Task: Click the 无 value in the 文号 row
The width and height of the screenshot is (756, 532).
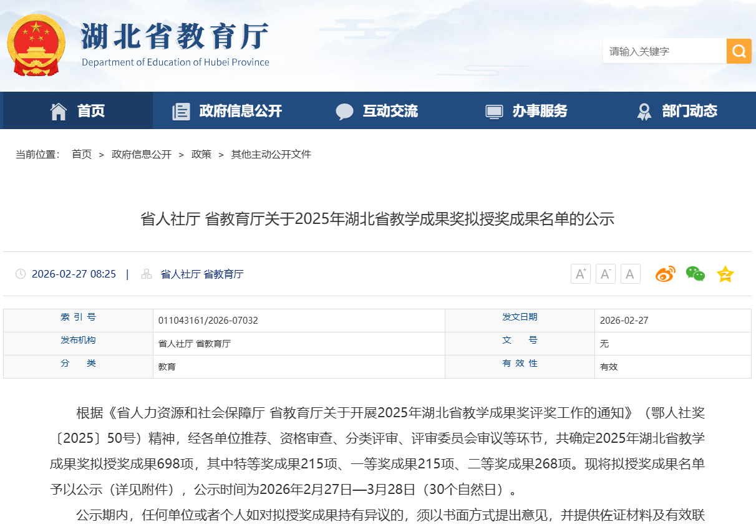Action: pyautogui.click(x=604, y=344)
